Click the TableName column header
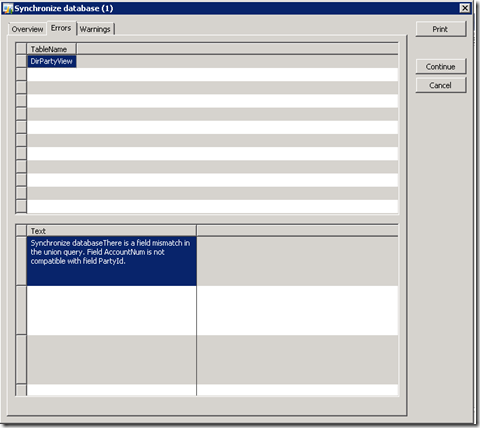This screenshot has height=428, width=480. click(52, 49)
